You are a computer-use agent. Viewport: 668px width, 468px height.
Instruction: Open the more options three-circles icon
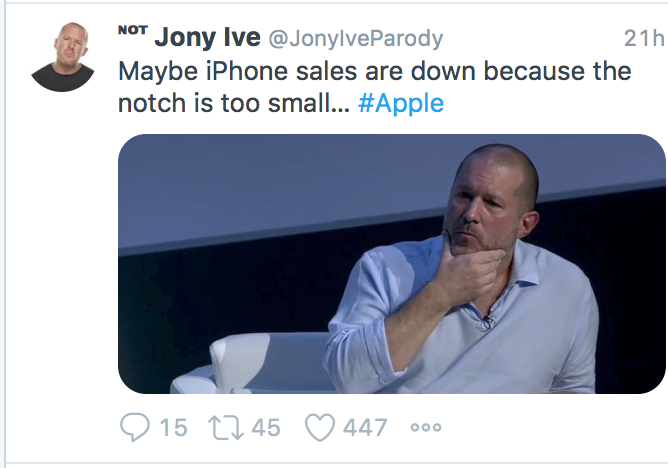[425, 428]
